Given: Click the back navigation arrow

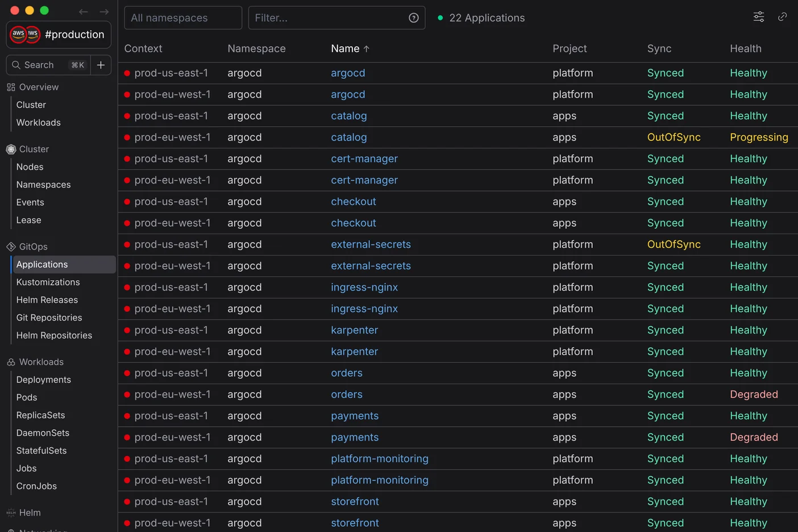Looking at the screenshot, I should click(84, 11).
